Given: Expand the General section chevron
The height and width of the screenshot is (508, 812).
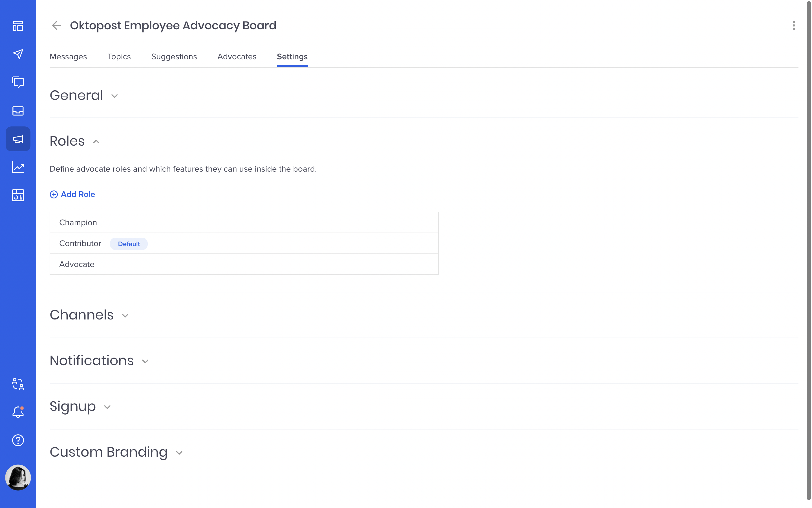Looking at the screenshot, I should coord(114,96).
